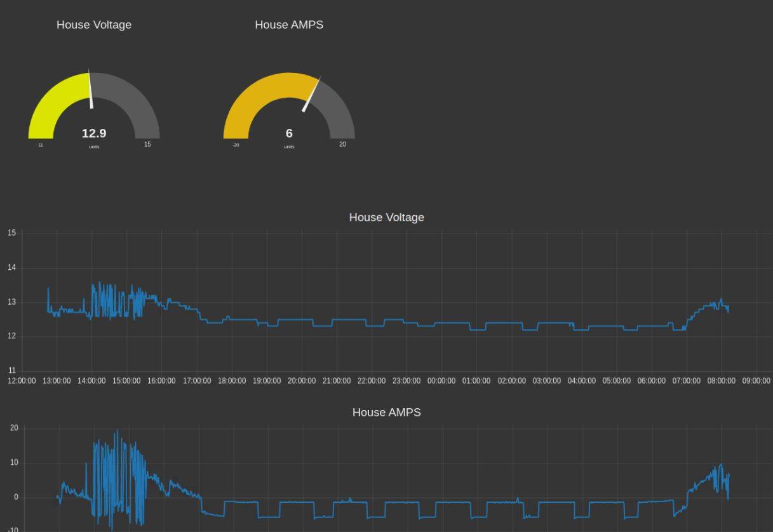Click the 16:00:00 time label on voltage chart
The width and height of the screenshot is (773, 532).
[x=161, y=381]
